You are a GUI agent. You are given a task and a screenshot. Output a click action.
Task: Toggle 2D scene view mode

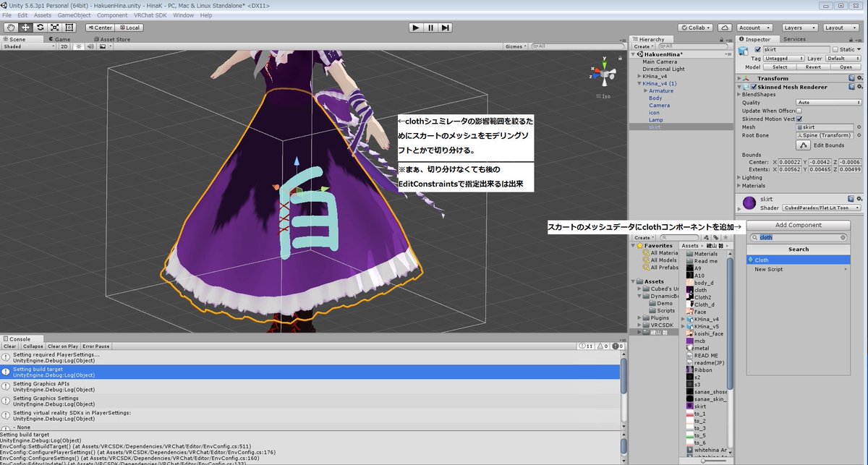[64, 46]
